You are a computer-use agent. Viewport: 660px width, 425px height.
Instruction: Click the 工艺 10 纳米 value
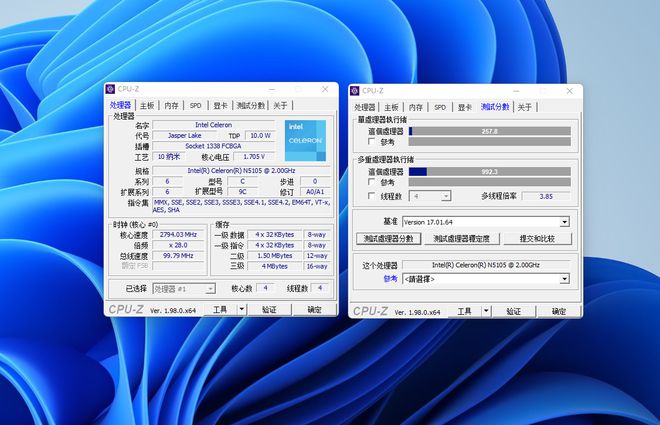[168, 157]
